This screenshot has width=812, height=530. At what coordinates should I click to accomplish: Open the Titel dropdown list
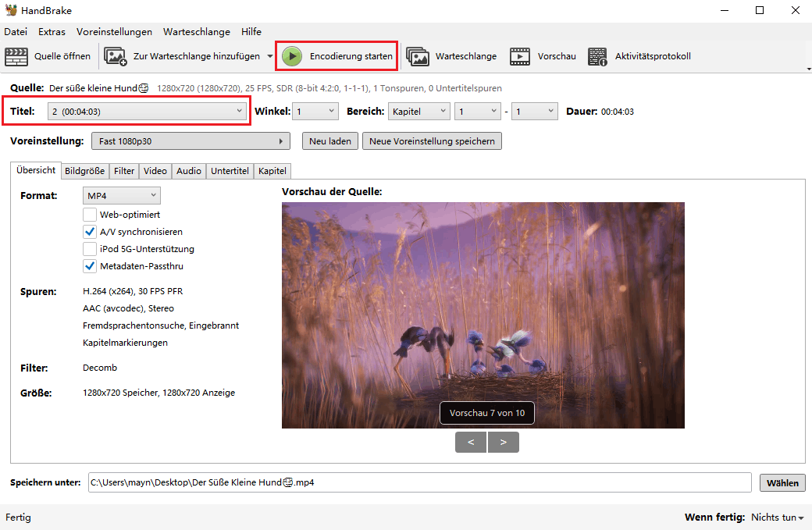point(146,112)
